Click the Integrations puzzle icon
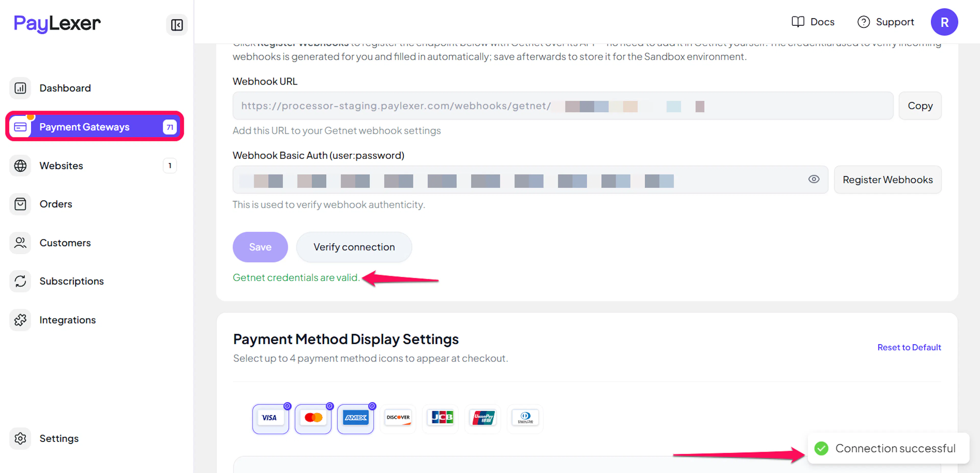 pyautogui.click(x=20, y=320)
